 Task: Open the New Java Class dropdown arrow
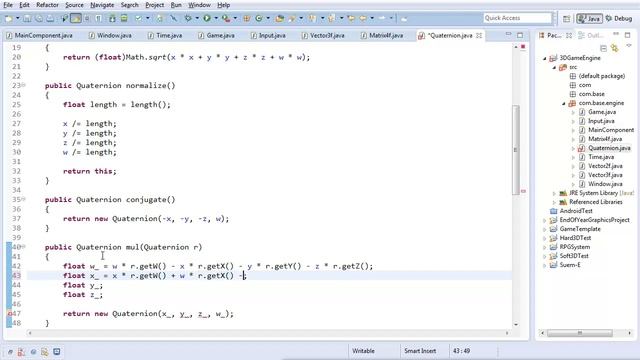coord(268,18)
